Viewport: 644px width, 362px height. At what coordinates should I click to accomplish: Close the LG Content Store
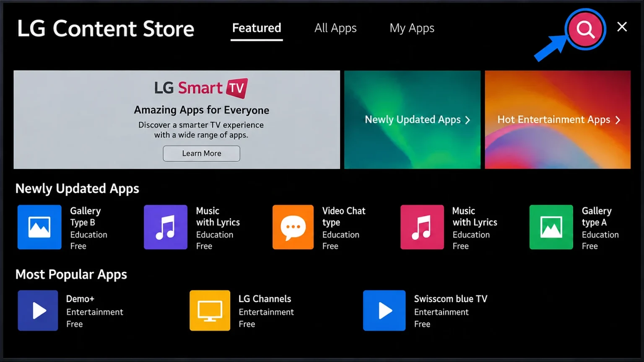pyautogui.click(x=622, y=27)
